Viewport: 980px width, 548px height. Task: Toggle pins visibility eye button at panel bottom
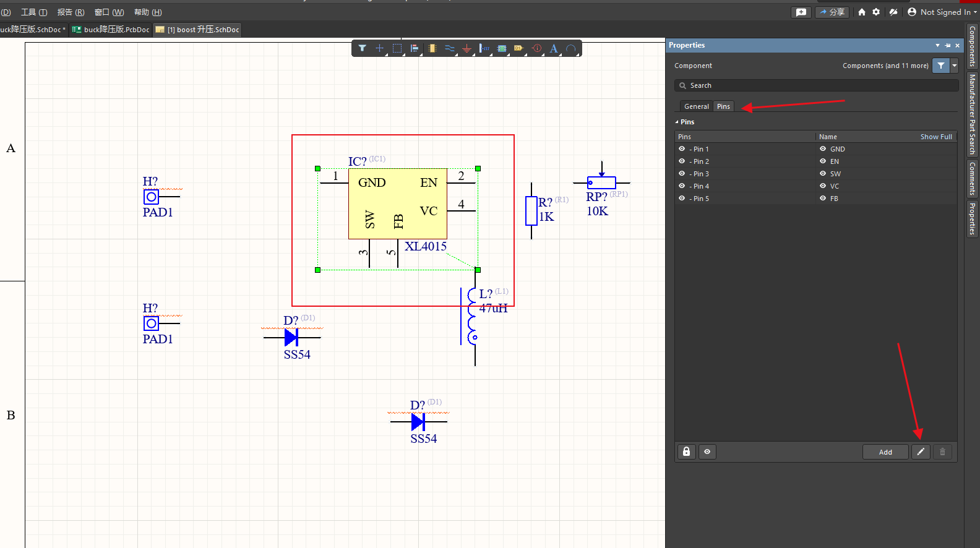coord(707,452)
